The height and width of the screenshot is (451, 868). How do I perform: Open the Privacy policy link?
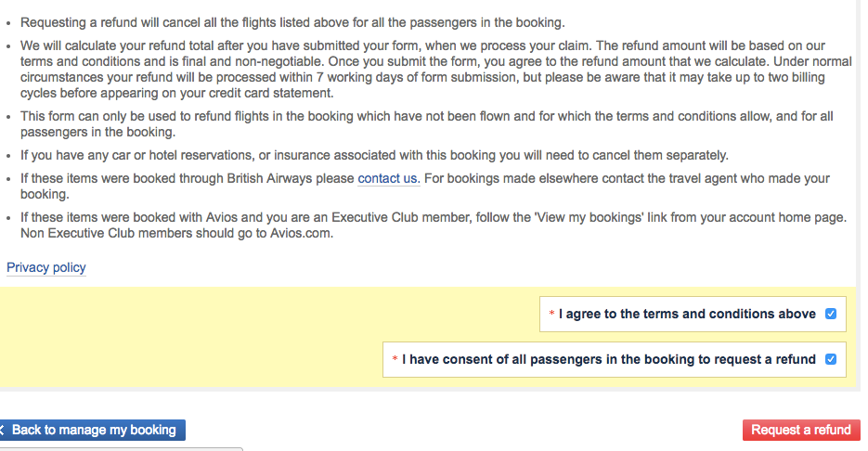coord(46,267)
